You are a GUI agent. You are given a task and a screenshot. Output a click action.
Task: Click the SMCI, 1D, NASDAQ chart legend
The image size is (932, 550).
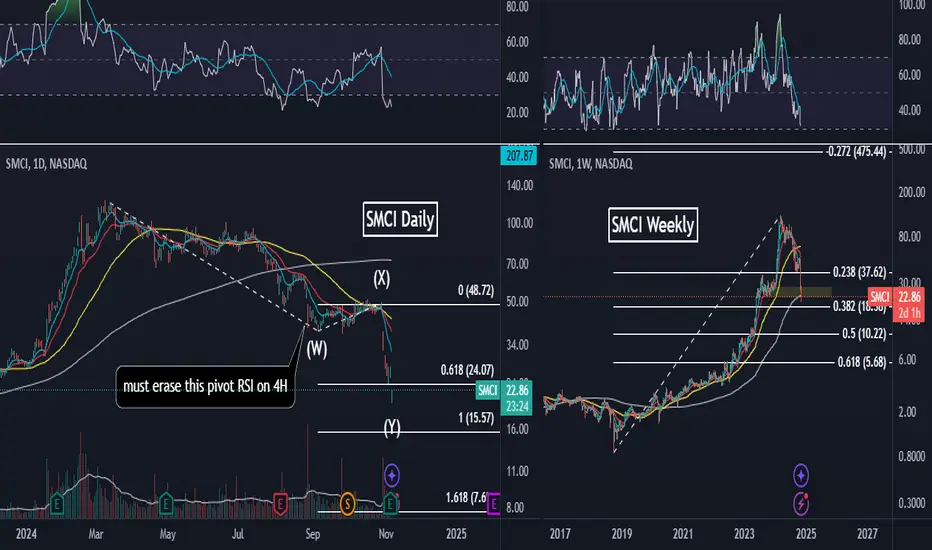(46, 164)
